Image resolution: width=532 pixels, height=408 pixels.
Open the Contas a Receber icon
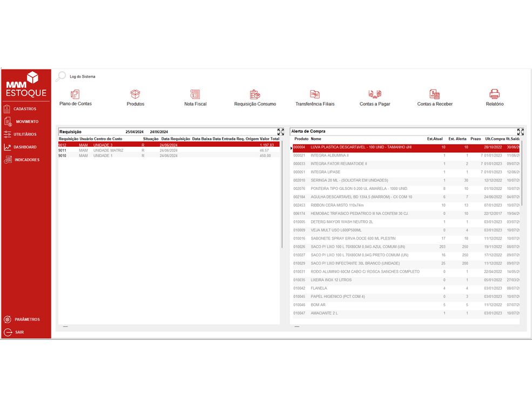pos(435,94)
